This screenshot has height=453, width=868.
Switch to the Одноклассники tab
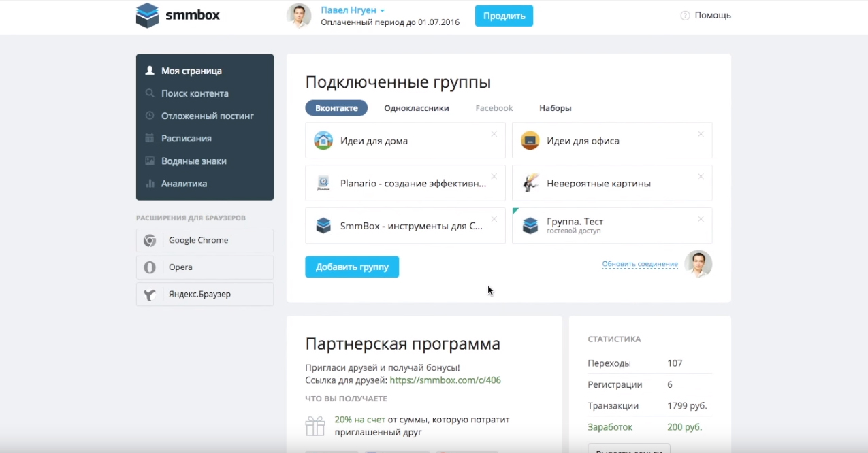(x=416, y=108)
